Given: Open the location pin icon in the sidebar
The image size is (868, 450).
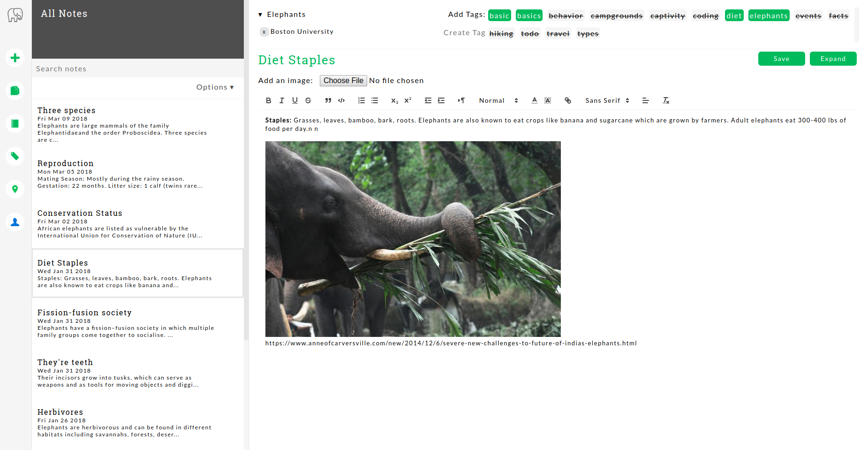Looking at the screenshot, I should 15,189.
